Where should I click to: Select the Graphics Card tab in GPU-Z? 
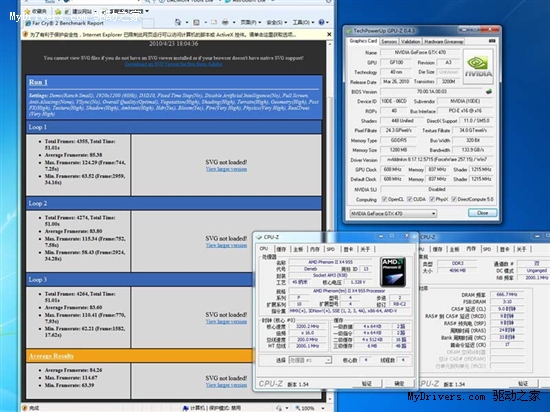pyautogui.click(x=363, y=41)
